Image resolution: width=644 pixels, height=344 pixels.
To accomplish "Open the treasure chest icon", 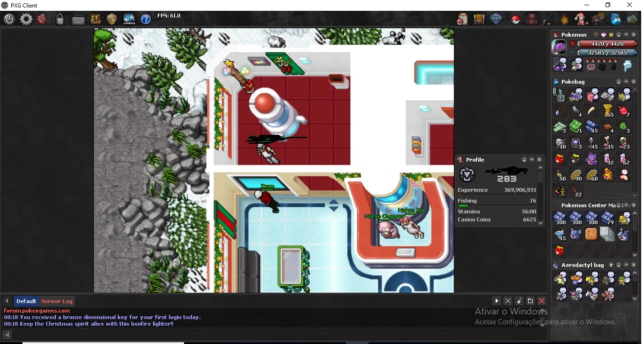I will click(x=479, y=19).
